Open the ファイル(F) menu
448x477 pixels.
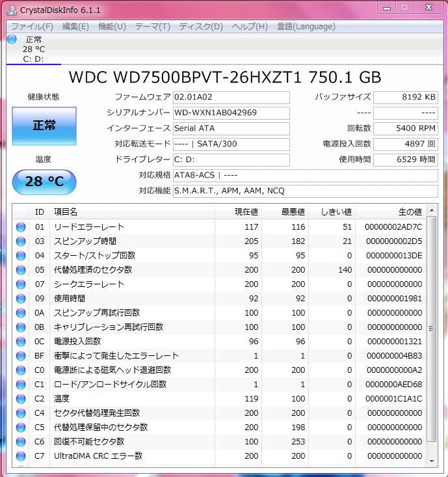click(33, 27)
